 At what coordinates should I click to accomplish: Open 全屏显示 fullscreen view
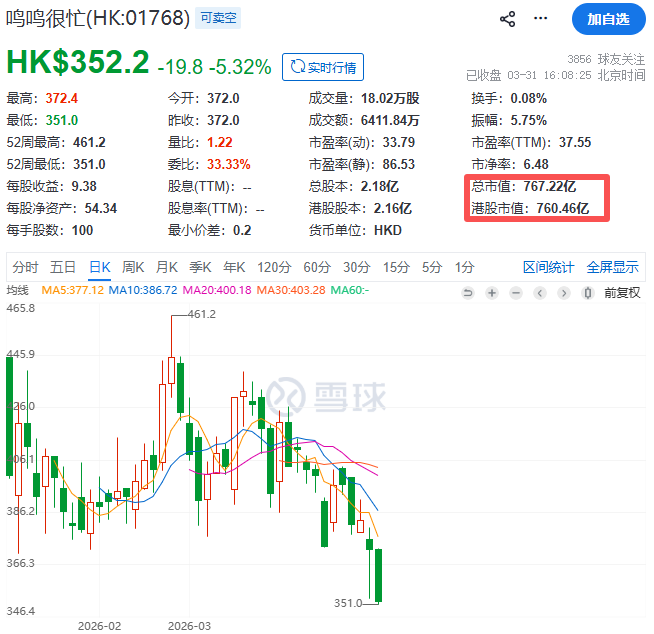click(612, 267)
